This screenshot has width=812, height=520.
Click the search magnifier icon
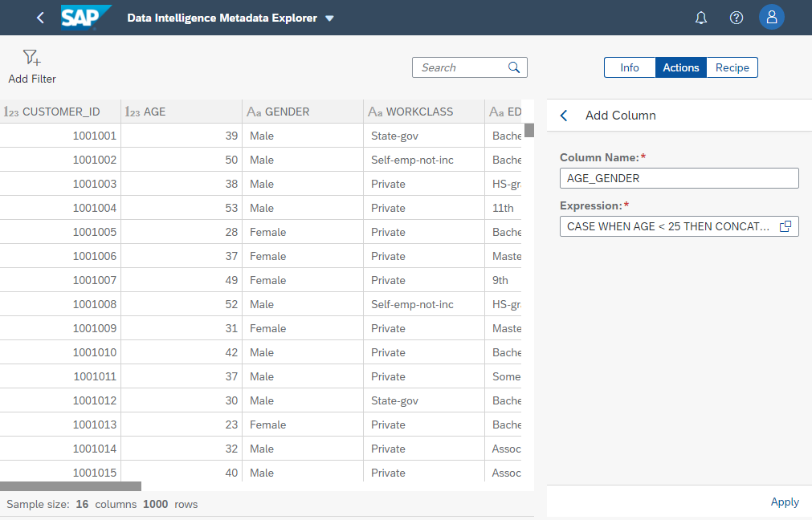[x=514, y=67]
